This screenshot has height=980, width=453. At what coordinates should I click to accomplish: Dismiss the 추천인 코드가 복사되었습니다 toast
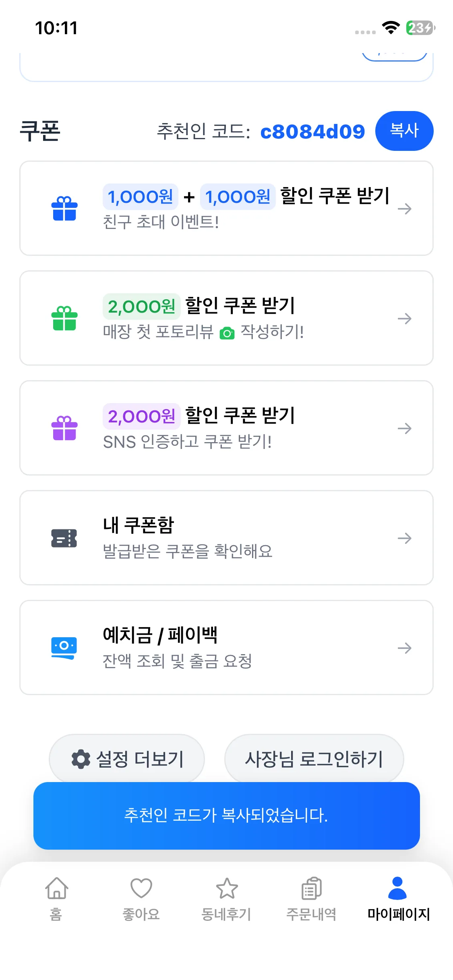(x=226, y=815)
